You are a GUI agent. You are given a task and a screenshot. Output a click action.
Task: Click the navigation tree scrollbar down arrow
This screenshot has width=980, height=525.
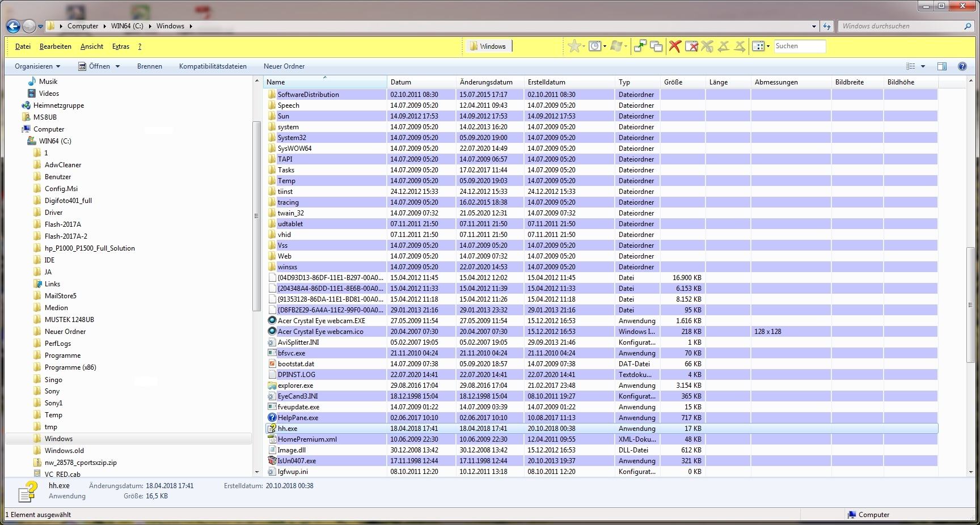pos(256,472)
